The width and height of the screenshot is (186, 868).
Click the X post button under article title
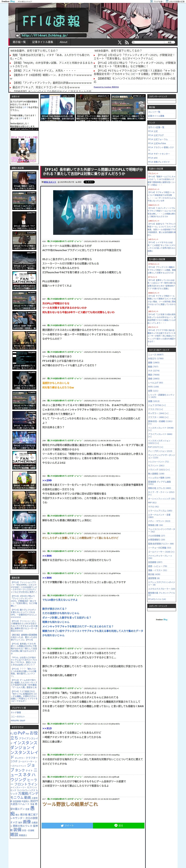(x=89, y=182)
